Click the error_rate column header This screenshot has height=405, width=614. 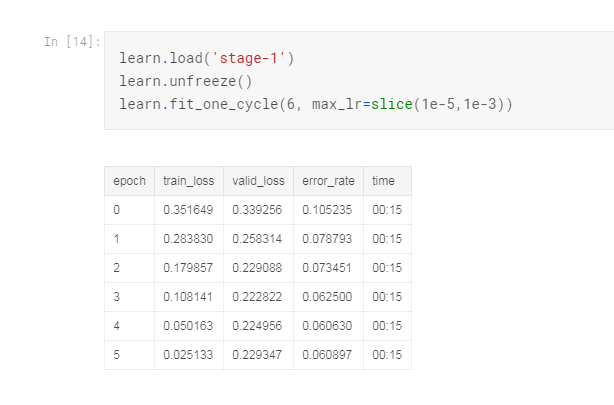coord(328,181)
